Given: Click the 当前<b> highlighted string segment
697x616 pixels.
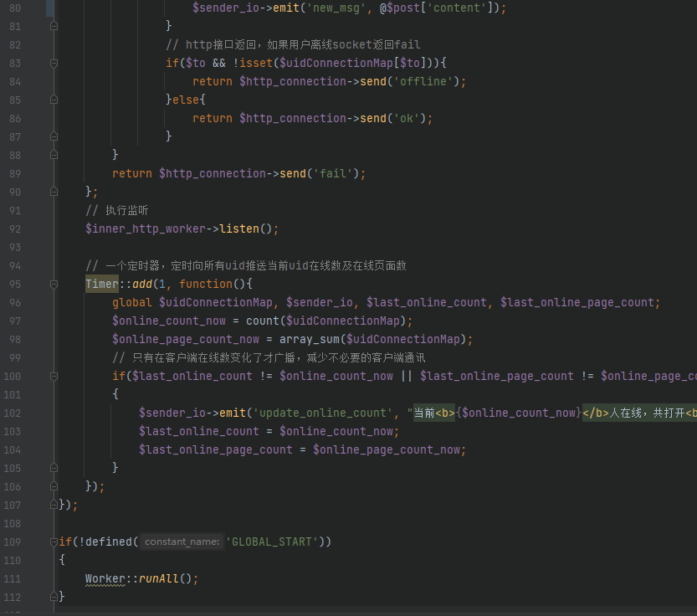Looking at the screenshot, I should coord(433,413).
